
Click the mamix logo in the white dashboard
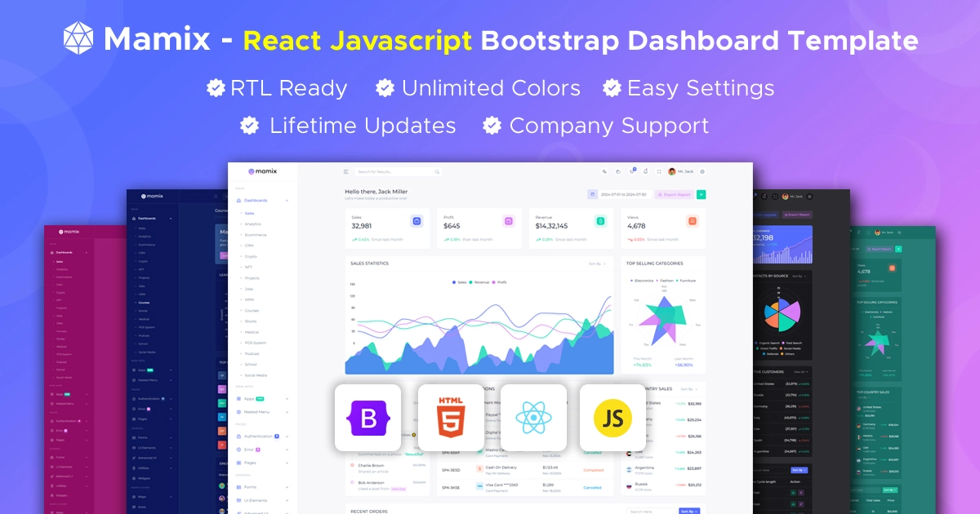tap(263, 172)
